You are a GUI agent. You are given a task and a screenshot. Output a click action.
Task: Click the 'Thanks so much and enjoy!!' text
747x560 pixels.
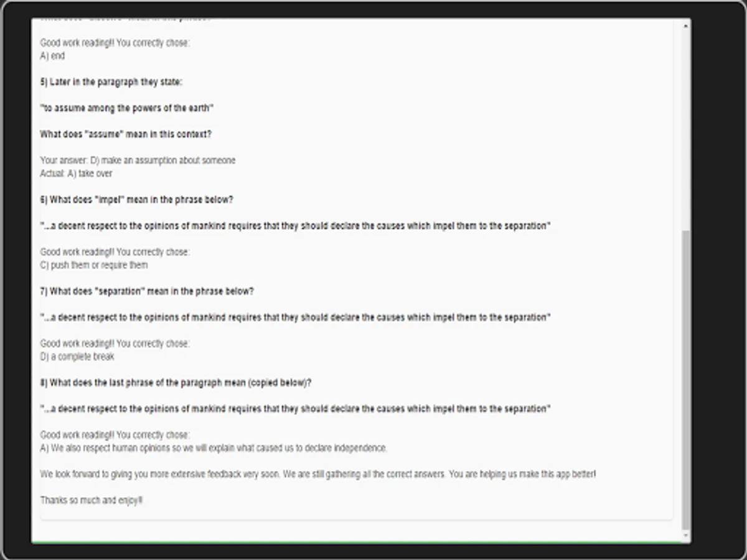click(x=92, y=500)
